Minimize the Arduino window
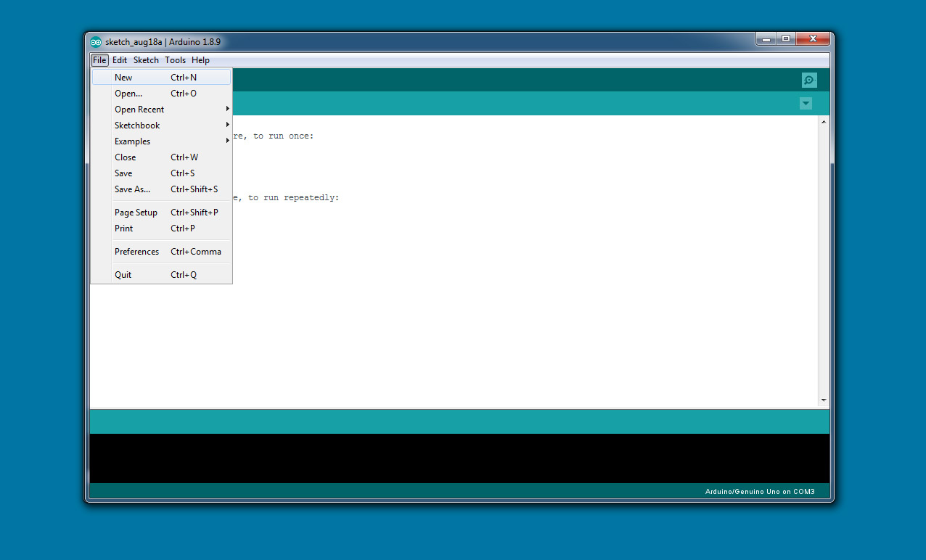 [x=766, y=38]
